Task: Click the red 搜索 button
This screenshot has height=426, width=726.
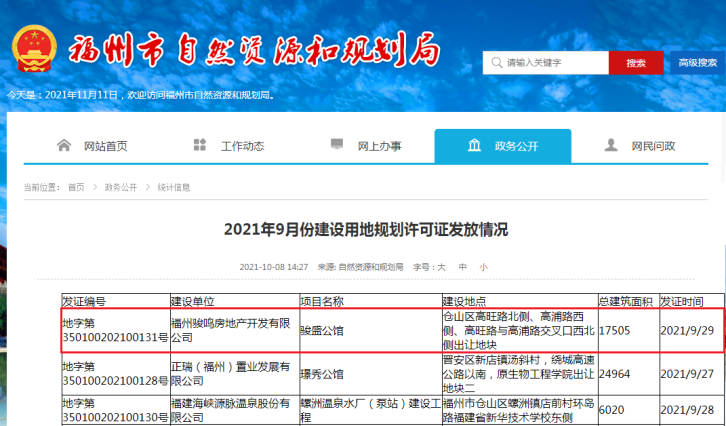Action: [x=636, y=63]
